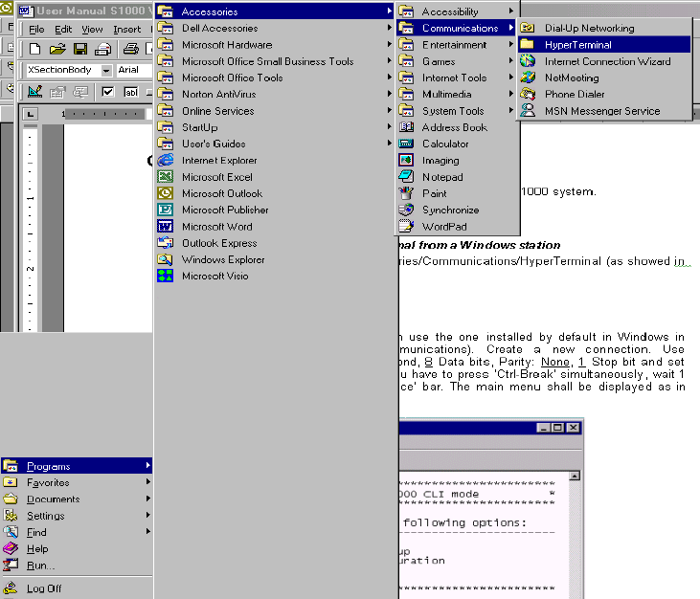700x599 pixels.
Task: Open Paint from Accessories menu
Action: point(457,193)
